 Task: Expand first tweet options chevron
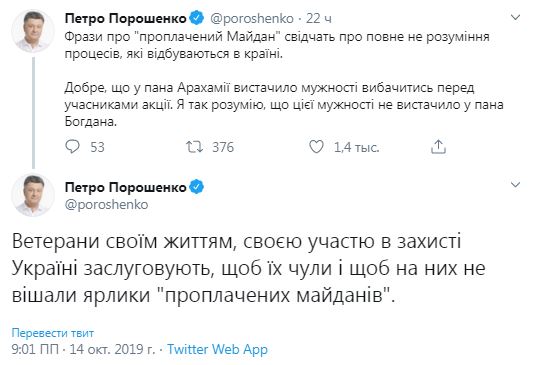pyautogui.click(x=516, y=17)
